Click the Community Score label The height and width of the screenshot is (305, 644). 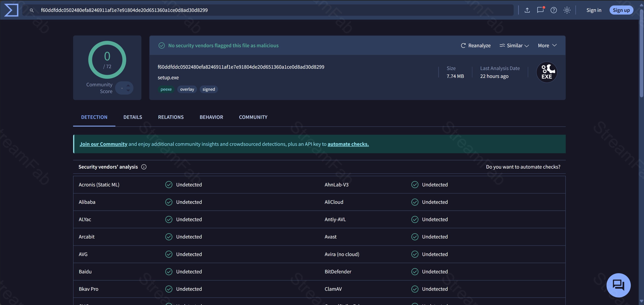click(x=99, y=88)
